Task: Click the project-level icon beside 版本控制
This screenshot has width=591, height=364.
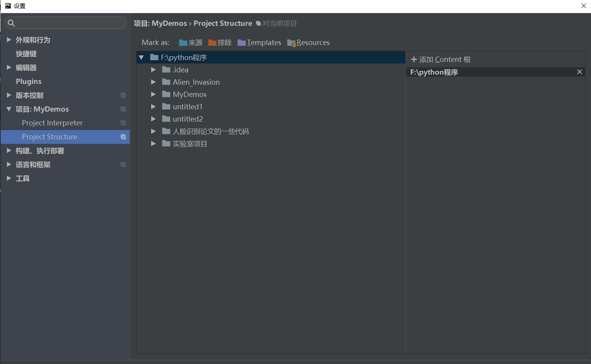Action: [x=123, y=95]
